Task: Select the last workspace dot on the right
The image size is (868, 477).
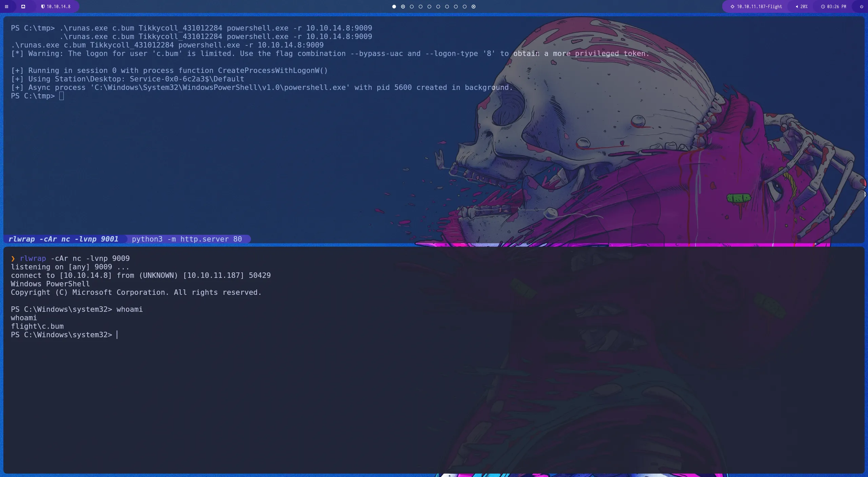Action: click(x=473, y=6)
